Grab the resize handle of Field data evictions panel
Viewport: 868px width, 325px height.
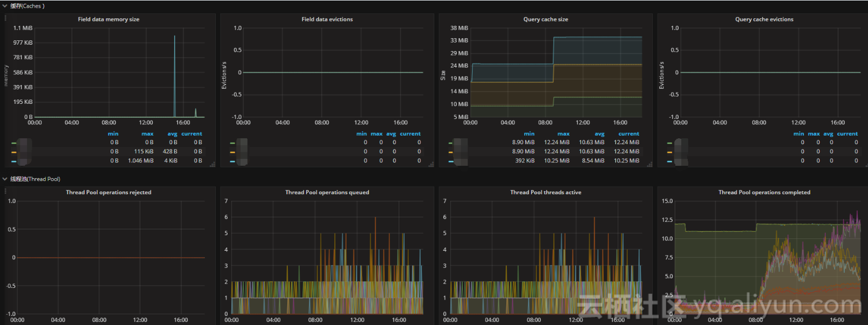tap(431, 165)
